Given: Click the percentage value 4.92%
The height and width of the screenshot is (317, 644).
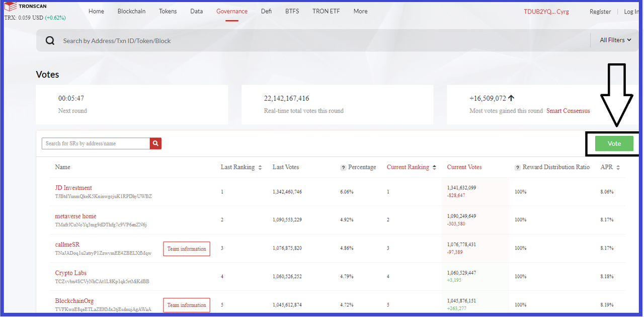Looking at the screenshot, I should [347, 220].
